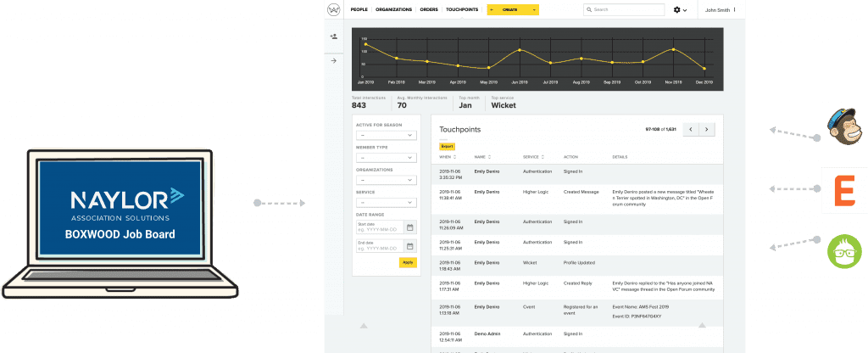
Task: Open the Orders menu
Action: (x=429, y=10)
